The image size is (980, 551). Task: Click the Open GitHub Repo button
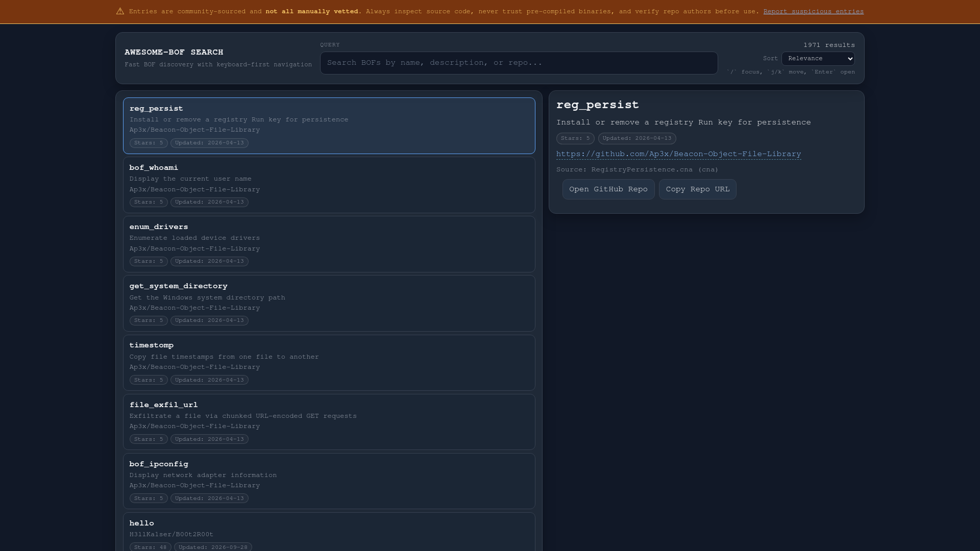(x=608, y=189)
